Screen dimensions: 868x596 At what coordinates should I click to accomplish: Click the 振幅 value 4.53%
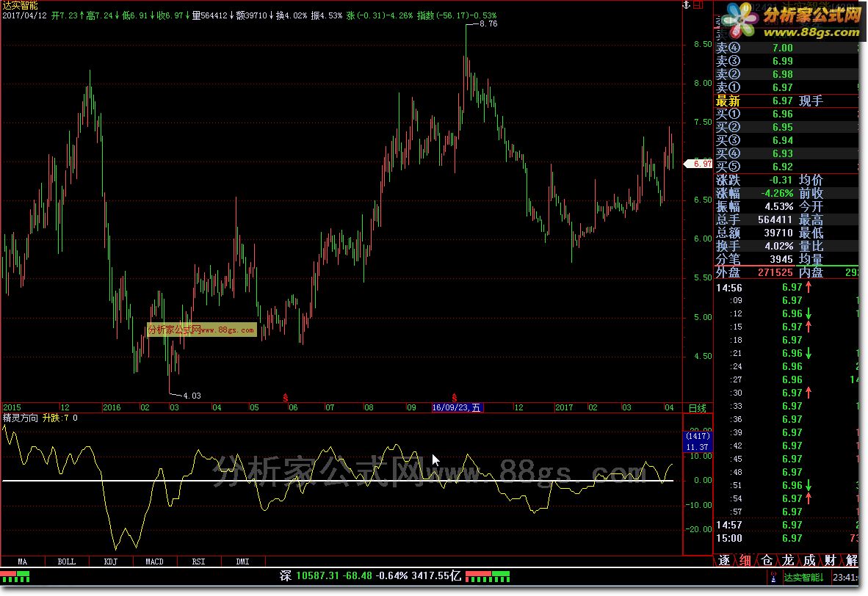coord(779,206)
